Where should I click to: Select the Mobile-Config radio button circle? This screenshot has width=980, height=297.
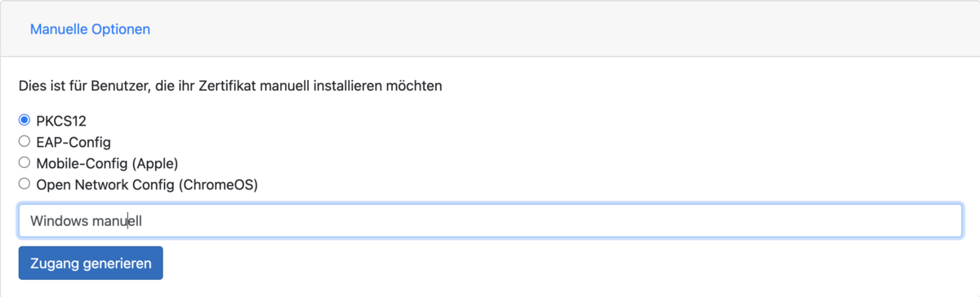pyautogui.click(x=24, y=162)
